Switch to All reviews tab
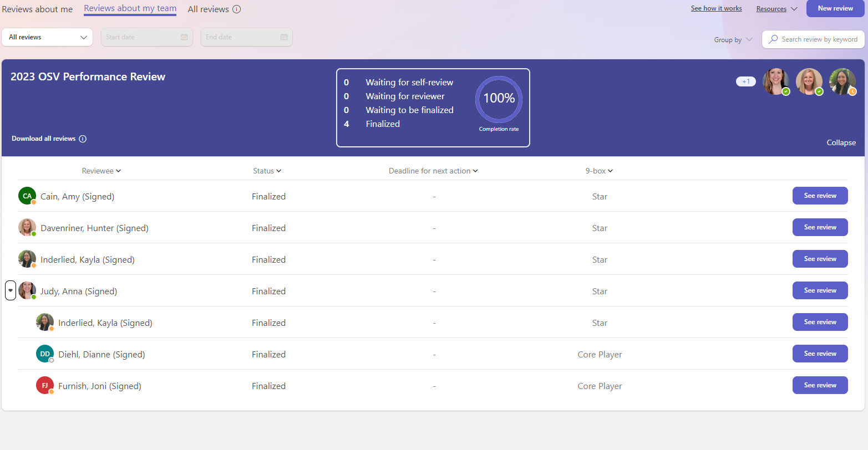This screenshot has height=450, width=868. click(x=208, y=9)
